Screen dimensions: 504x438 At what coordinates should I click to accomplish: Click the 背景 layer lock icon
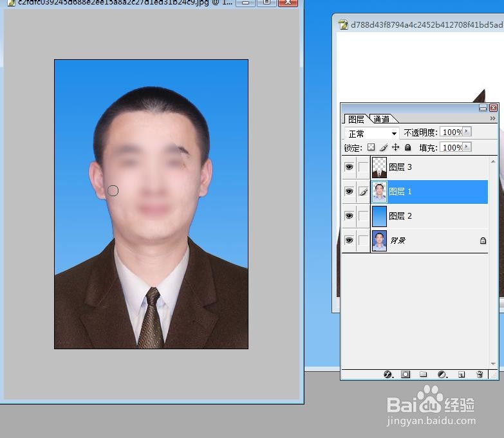pyautogui.click(x=483, y=241)
